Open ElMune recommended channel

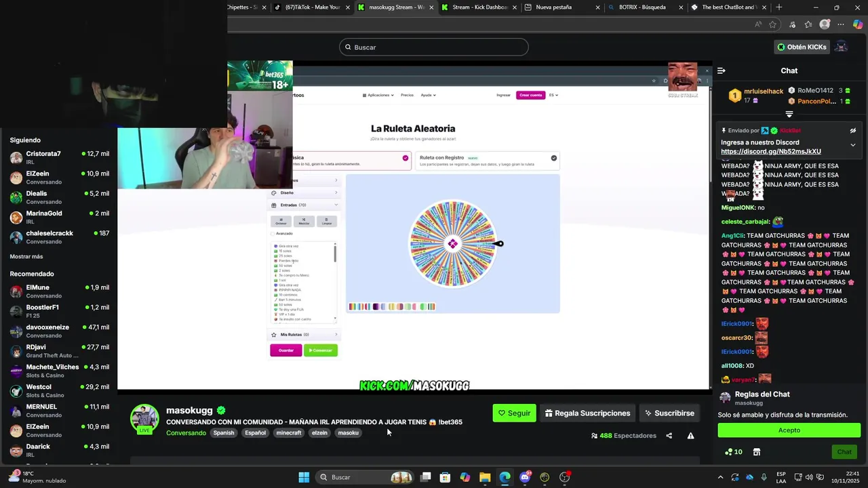(60, 291)
